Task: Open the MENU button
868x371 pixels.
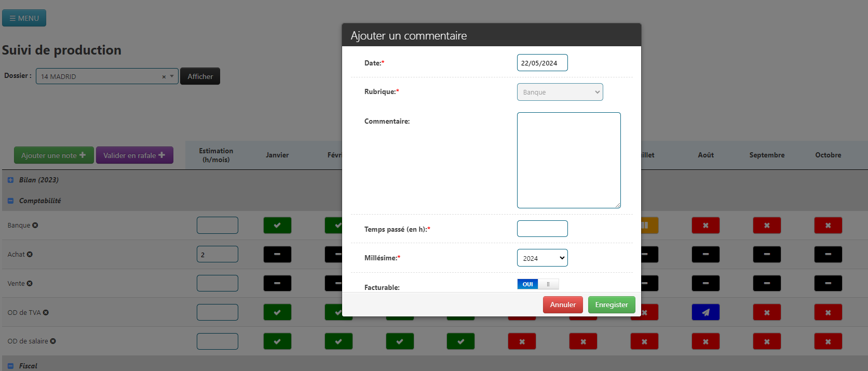Action: (24, 18)
